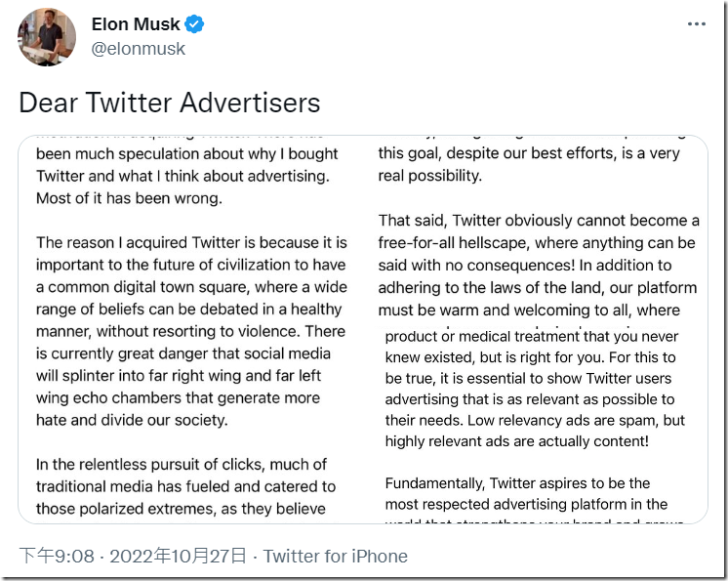Open the left letter image attachment

tap(191, 327)
